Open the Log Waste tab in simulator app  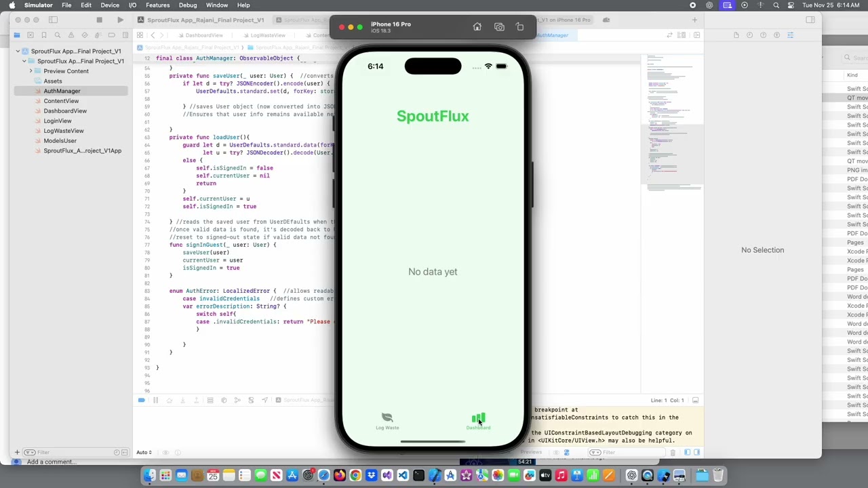pos(387,421)
